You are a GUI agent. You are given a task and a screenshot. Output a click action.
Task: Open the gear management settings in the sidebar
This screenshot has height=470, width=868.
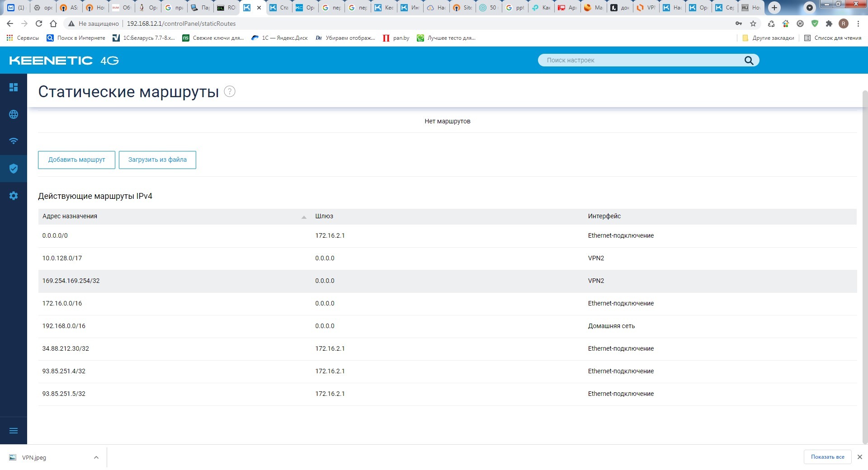click(x=14, y=196)
